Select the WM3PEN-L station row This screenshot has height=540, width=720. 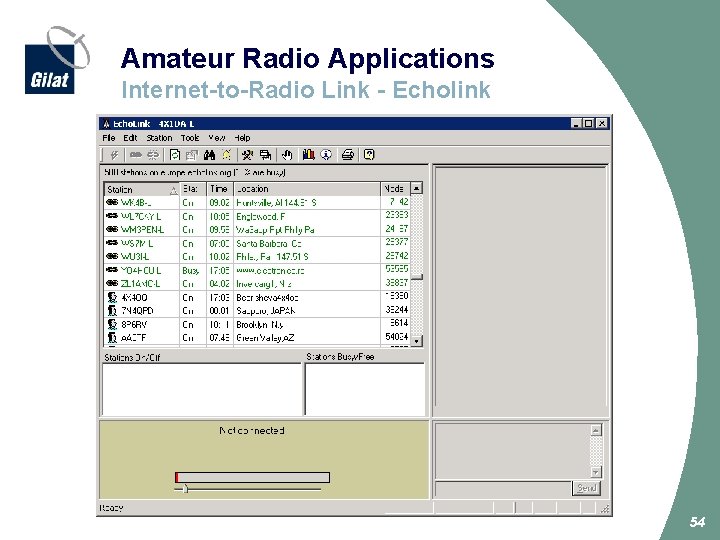257,230
